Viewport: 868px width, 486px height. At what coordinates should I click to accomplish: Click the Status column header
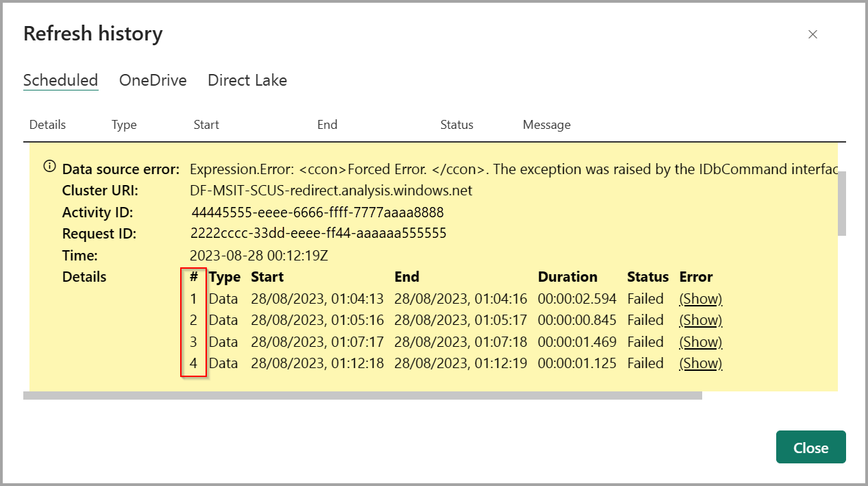(456, 124)
